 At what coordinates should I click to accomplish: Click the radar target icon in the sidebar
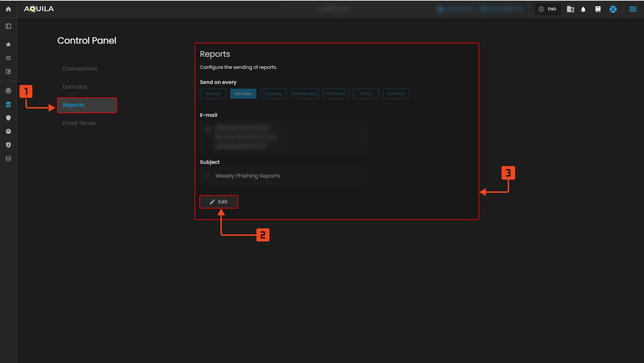coord(8,91)
